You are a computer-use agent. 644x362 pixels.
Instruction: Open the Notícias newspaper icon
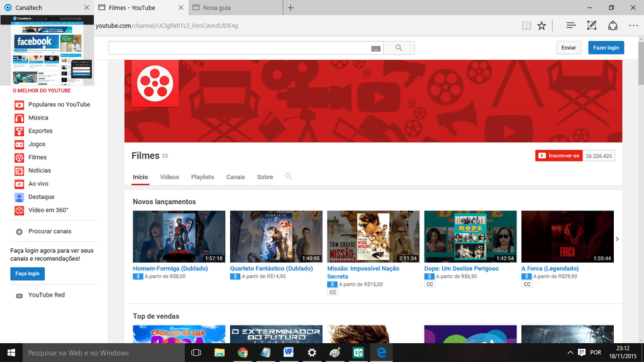[x=19, y=171]
